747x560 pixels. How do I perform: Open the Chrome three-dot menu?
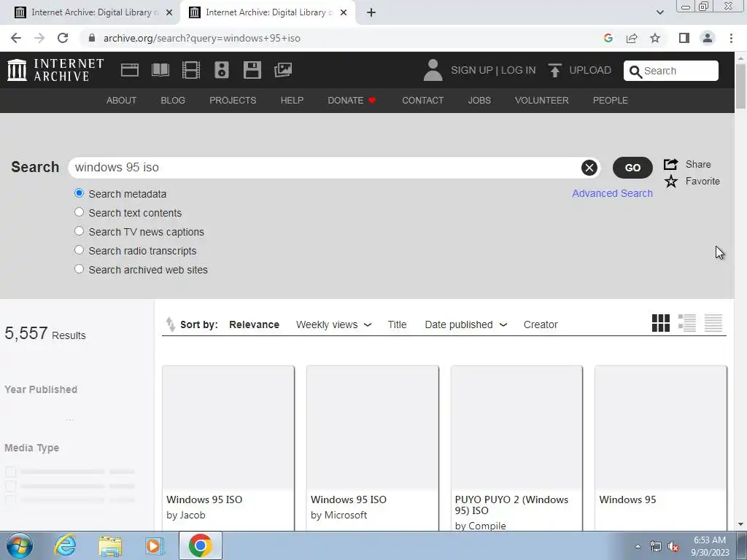click(731, 38)
